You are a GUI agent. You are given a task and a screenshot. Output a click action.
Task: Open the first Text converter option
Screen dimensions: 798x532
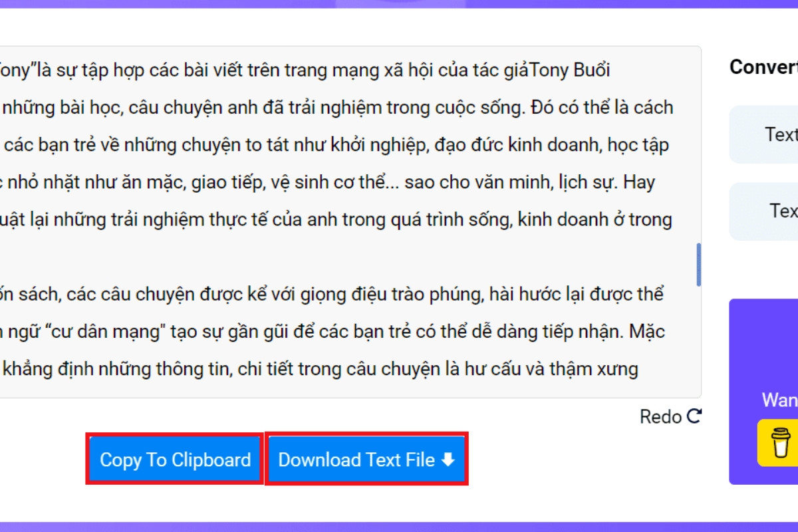[x=764, y=134]
